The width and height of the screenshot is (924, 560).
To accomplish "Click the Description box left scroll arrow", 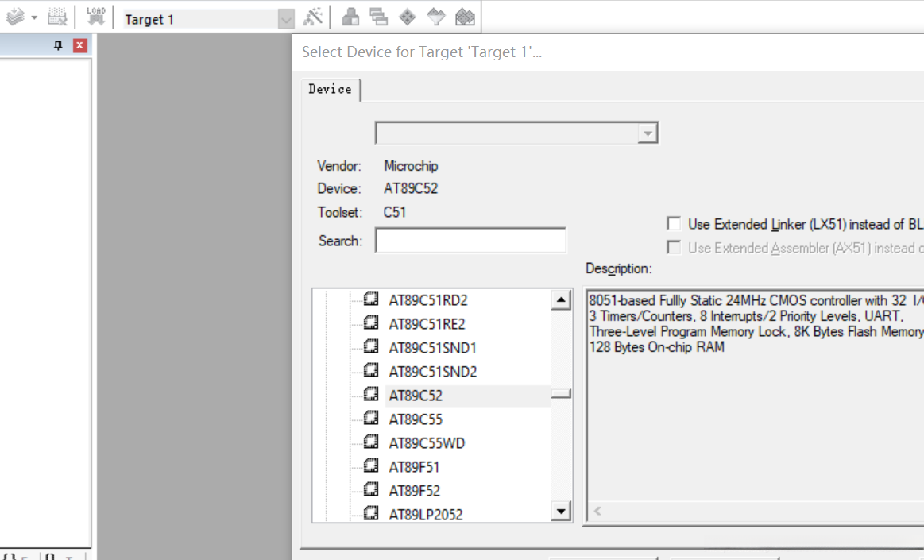I will click(x=597, y=511).
